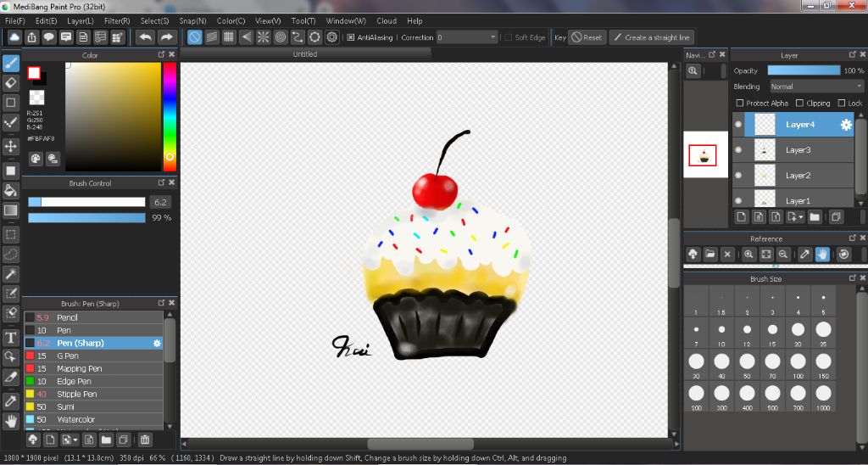Click the cloud icon in top toolbar
Viewport: 868px width, 465px height.
pyautogui.click(x=14, y=37)
